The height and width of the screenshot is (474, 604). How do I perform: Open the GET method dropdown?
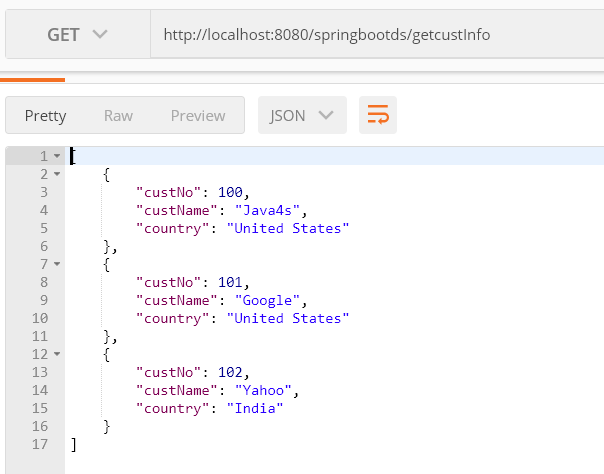(78, 35)
